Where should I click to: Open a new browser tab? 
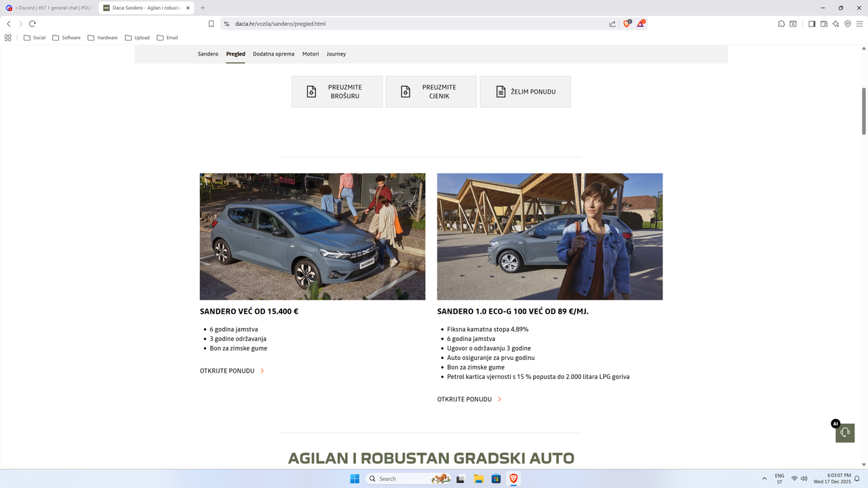(203, 8)
